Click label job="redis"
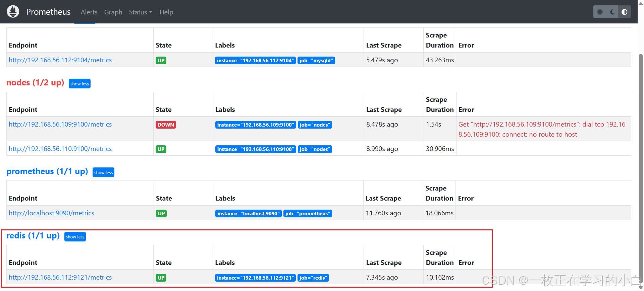Viewport: 644px width, 291px height. coord(313,278)
